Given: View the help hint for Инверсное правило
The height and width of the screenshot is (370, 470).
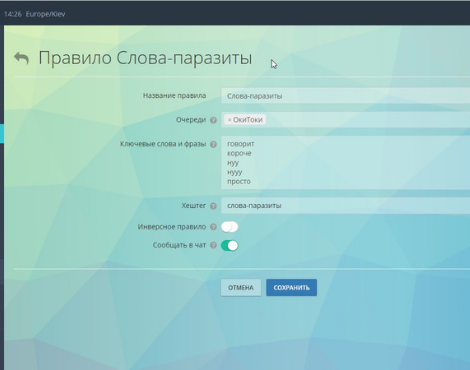Looking at the screenshot, I should [x=213, y=227].
